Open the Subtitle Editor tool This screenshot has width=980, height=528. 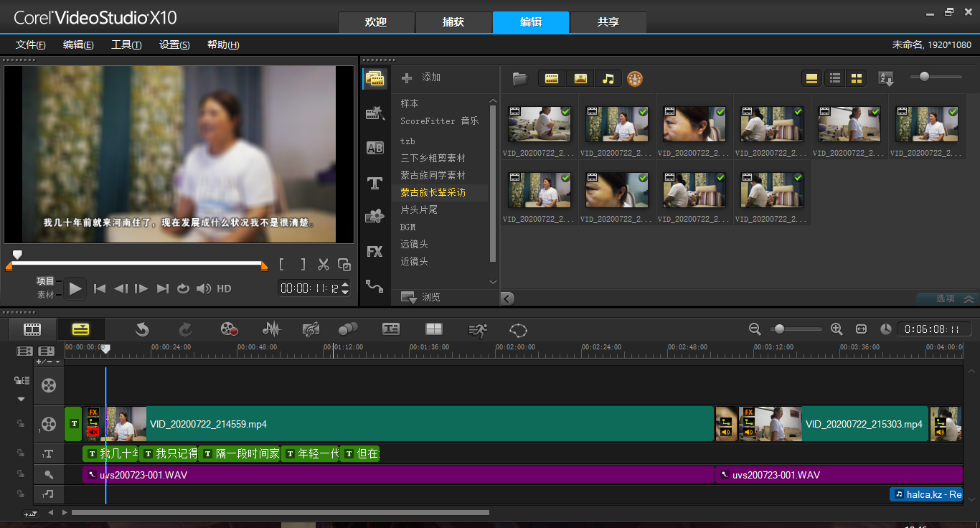(x=390, y=329)
